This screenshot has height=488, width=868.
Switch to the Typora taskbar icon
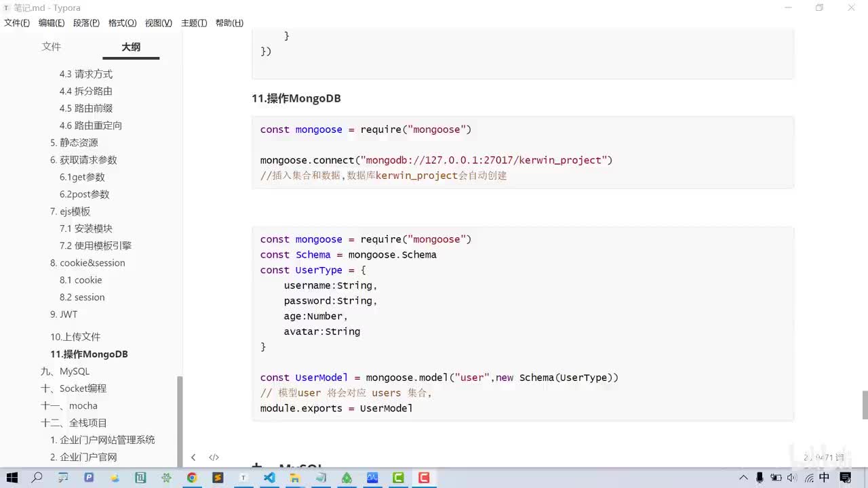(243, 478)
